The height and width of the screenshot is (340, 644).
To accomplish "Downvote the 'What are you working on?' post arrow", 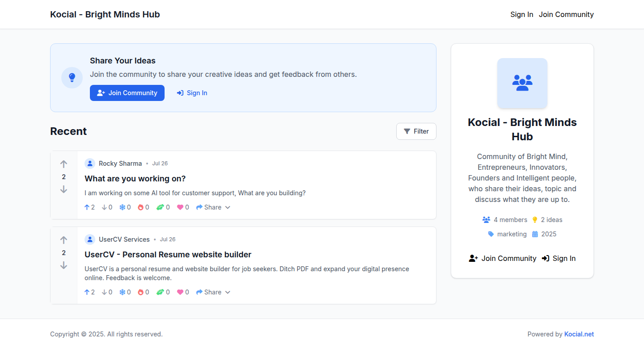I will coord(64,189).
